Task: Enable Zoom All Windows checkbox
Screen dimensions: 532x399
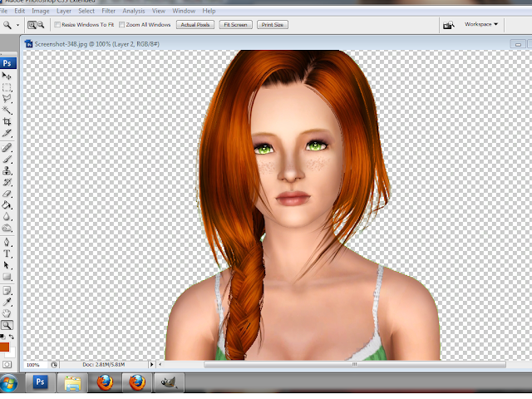Action: (122, 25)
